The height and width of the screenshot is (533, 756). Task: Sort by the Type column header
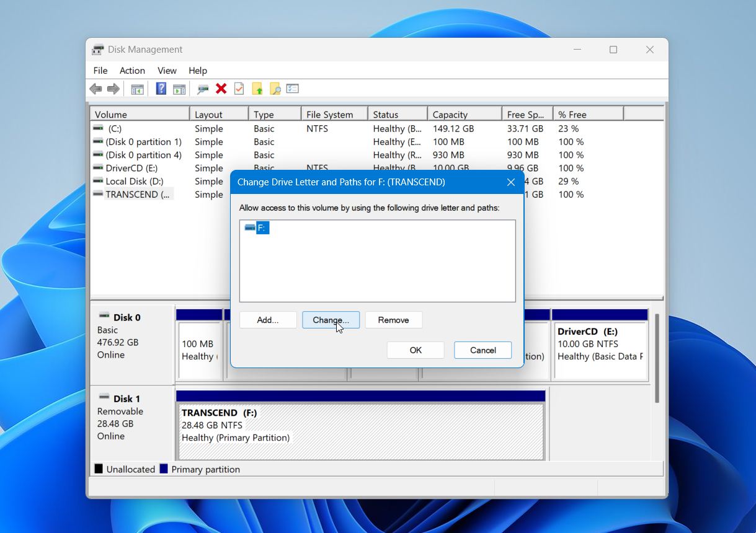tap(275, 114)
